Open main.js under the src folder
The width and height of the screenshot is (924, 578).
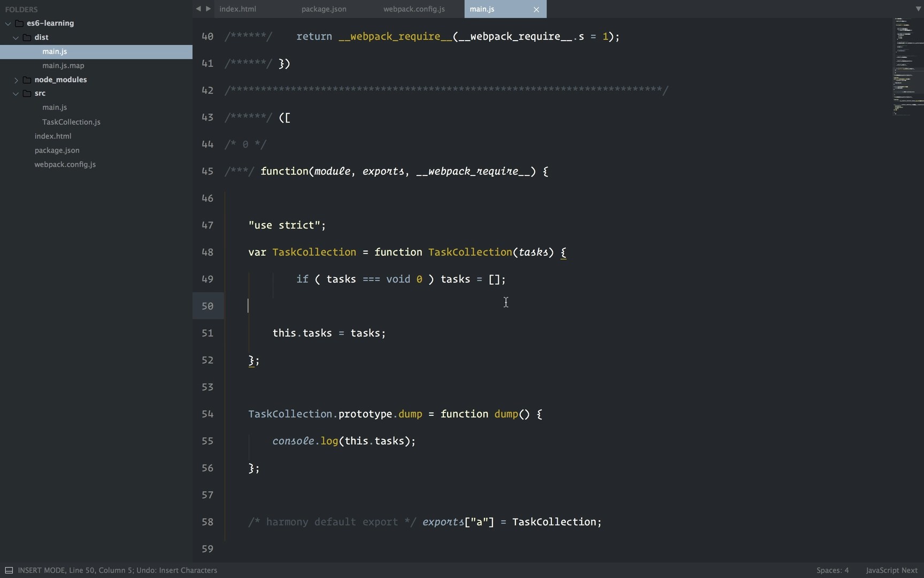tap(55, 107)
